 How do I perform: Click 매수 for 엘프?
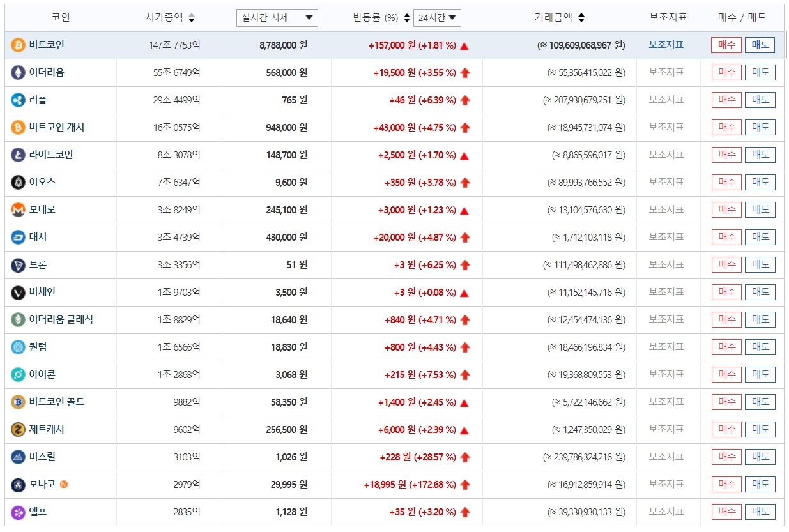pyautogui.click(x=726, y=512)
